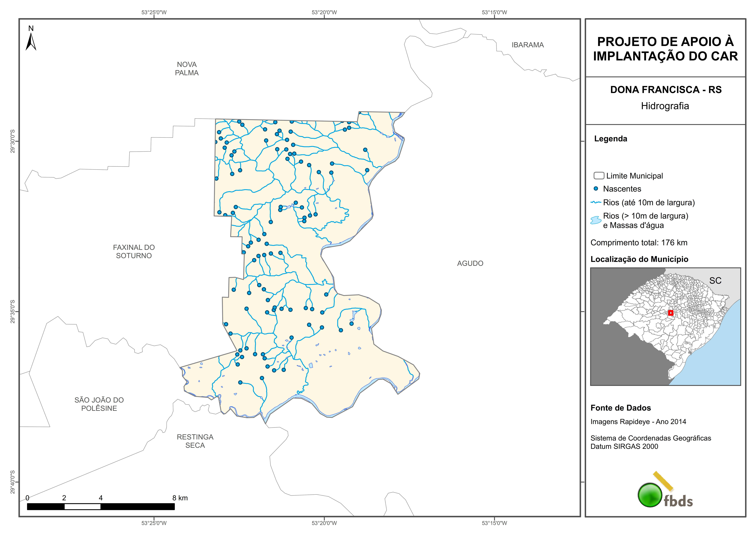Click the scale bar graphic

point(101,507)
